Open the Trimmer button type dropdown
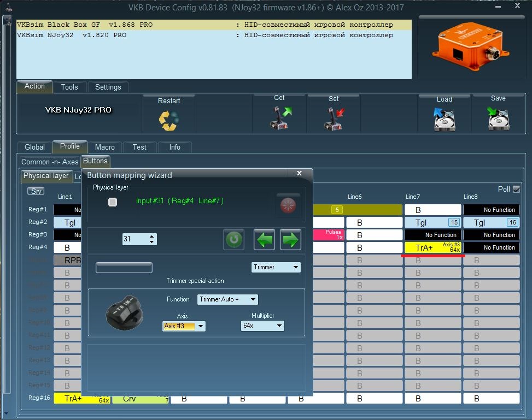 276,267
